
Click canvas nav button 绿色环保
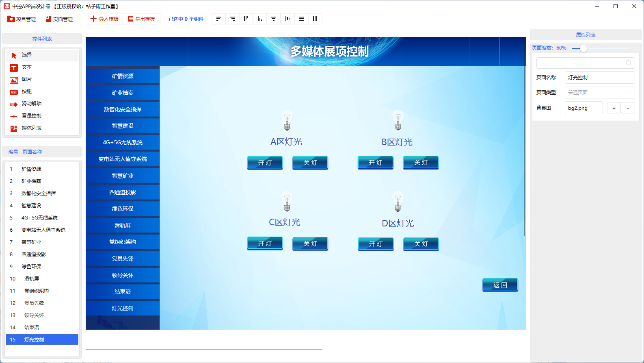coord(123,209)
